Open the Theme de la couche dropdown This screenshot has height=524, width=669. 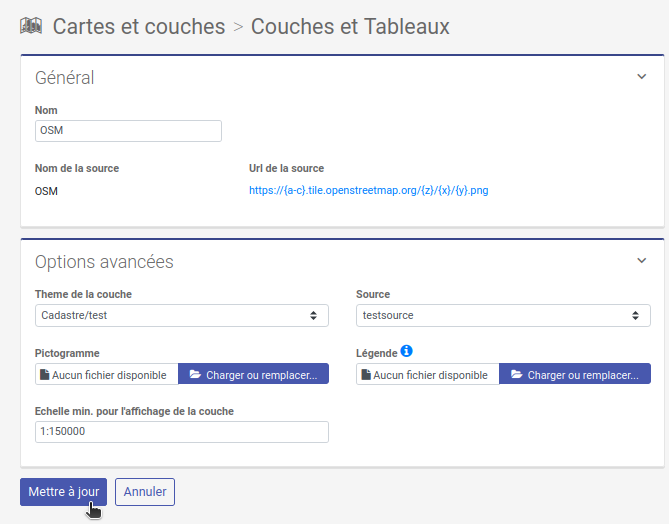click(181, 315)
